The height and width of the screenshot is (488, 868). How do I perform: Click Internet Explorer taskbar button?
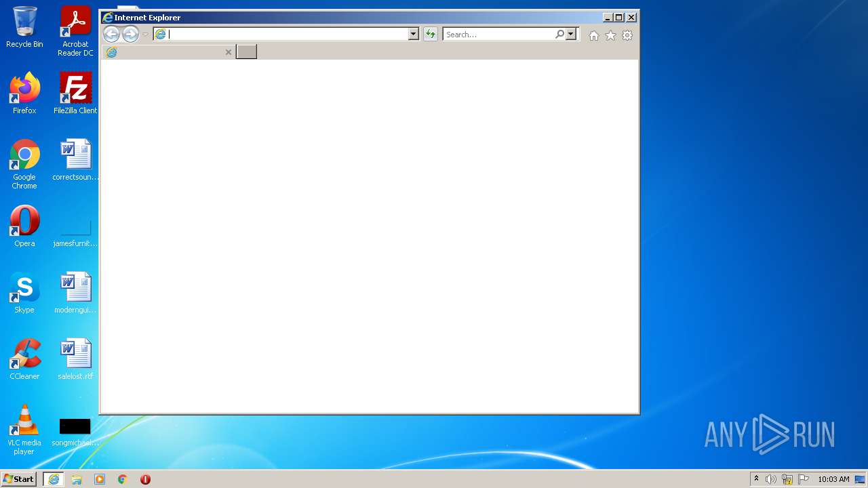click(54, 479)
